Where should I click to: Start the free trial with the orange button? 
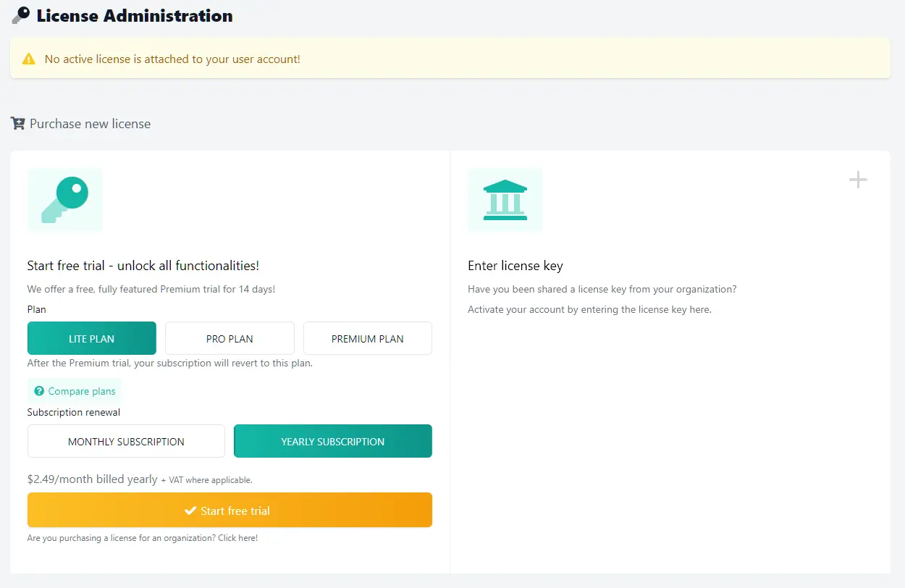point(230,510)
